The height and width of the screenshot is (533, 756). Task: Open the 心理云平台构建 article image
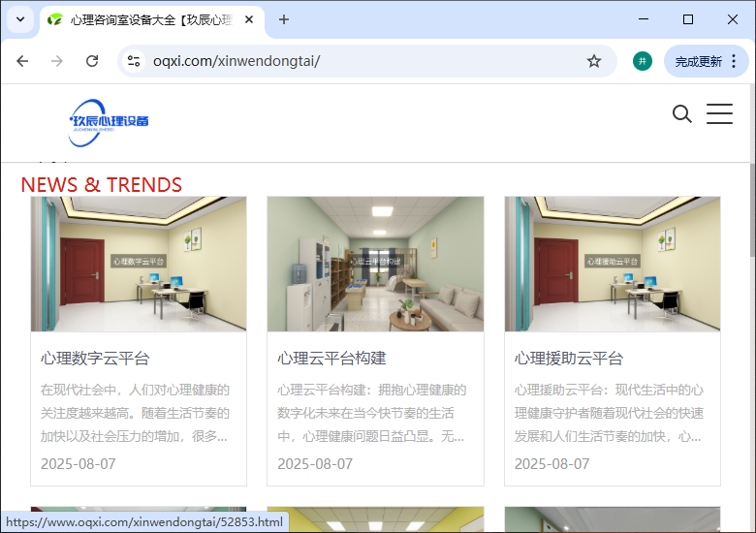376,264
